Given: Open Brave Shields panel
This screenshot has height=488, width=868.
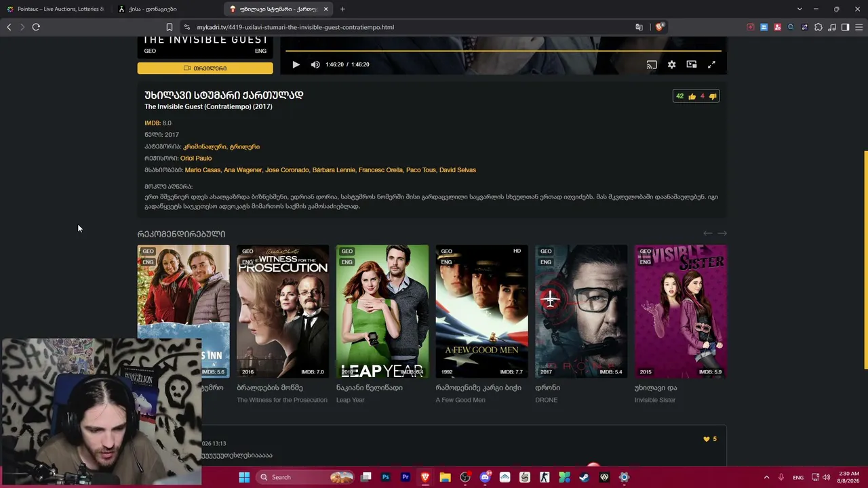Looking at the screenshot, I should (x=659, y=27).
